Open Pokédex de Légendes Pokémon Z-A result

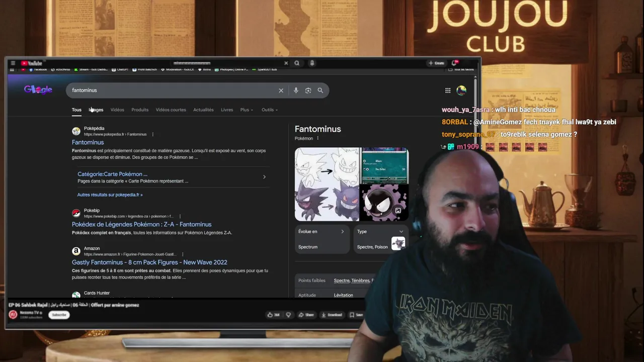141,224
